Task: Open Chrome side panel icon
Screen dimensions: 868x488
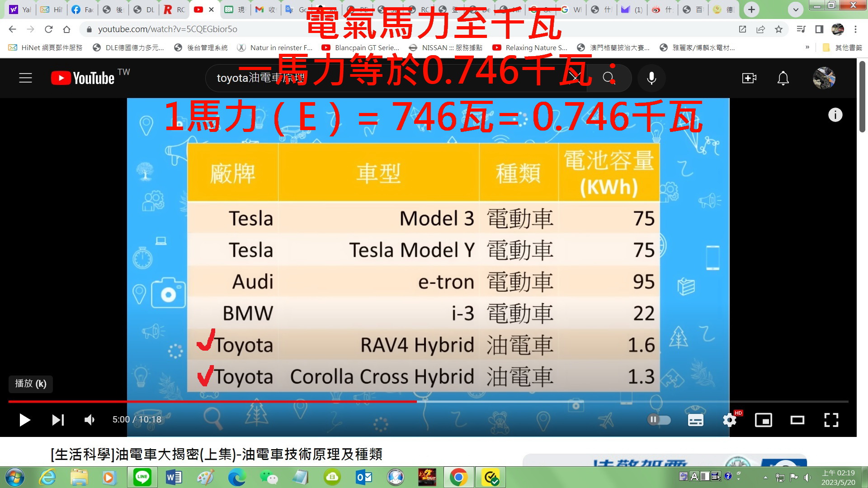Action: [x=819, y=29]
